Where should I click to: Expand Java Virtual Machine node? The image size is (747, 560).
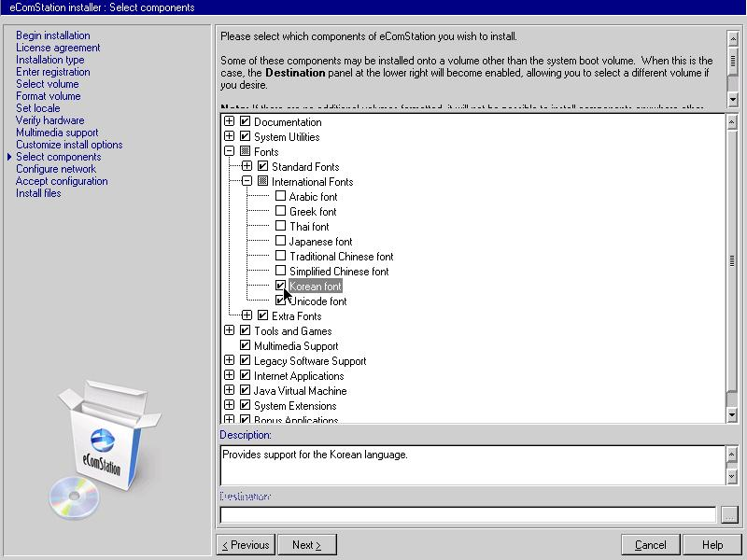(x=229, y=389)
